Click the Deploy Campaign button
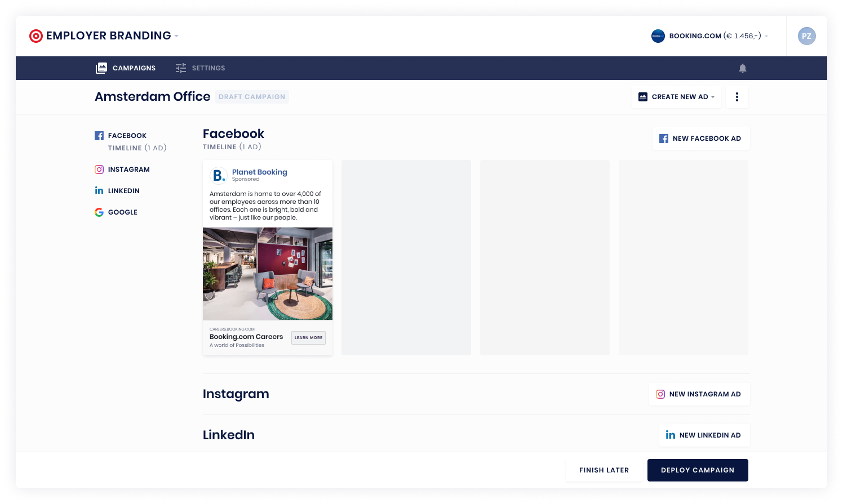Screen dimensions: 843x504 coord(698,470)
